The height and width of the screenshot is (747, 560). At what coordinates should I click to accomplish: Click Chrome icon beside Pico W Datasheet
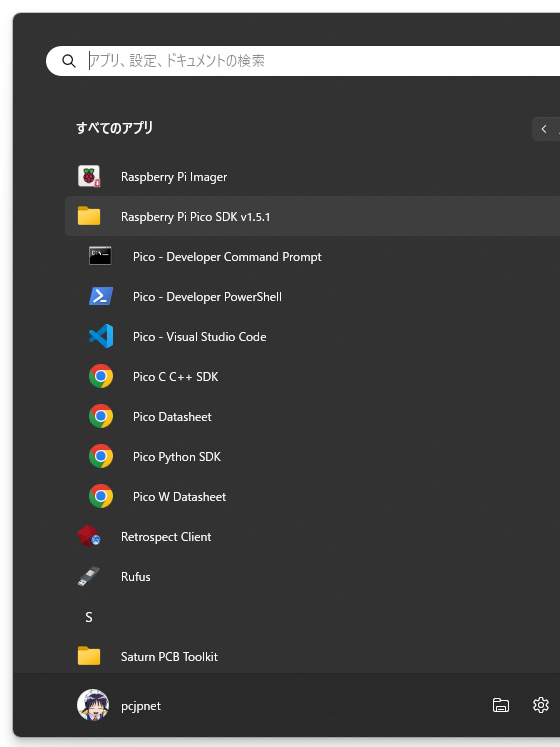click(x=101, y=496)
